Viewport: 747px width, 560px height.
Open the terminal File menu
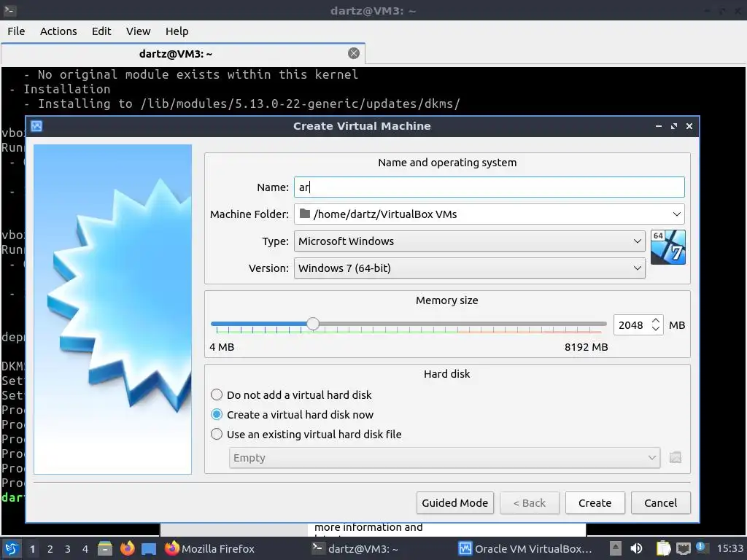click(16, 31)
